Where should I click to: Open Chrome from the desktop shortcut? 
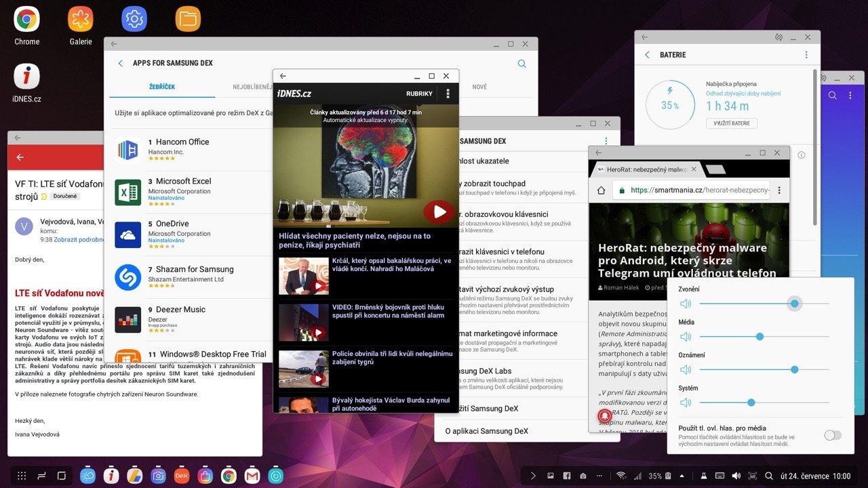(x=26, y=19)
